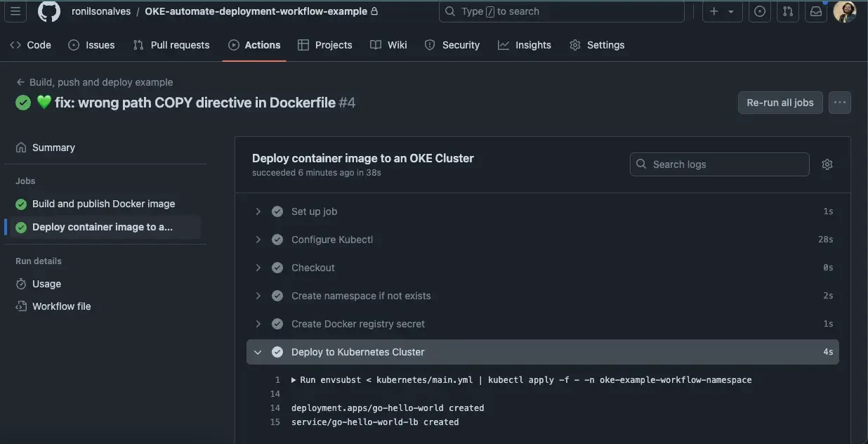
Task: Click green success check beside run title
Action: 23,103
